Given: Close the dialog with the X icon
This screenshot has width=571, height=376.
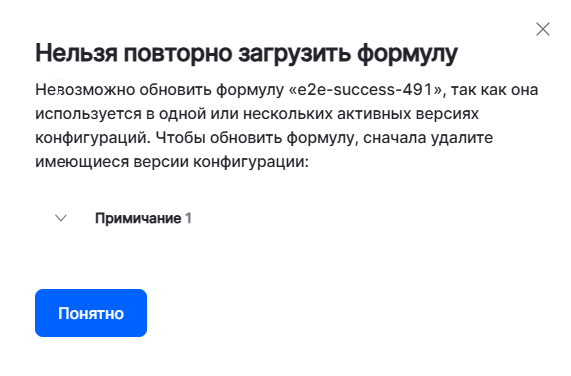Looking at the screenshot, I should (x=543, y=29).
